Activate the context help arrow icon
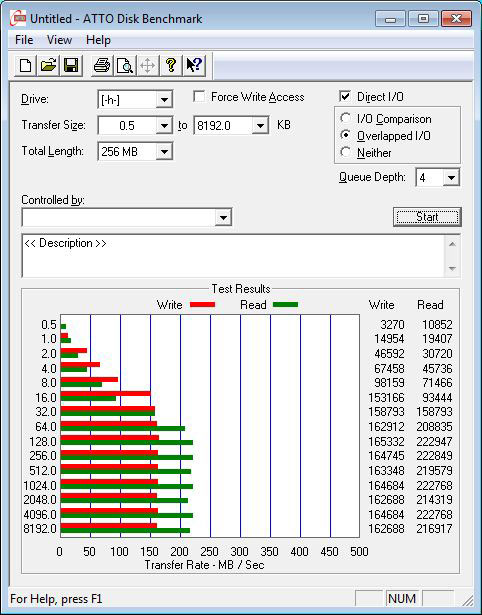Screen dimensions: 482x615 193,65
